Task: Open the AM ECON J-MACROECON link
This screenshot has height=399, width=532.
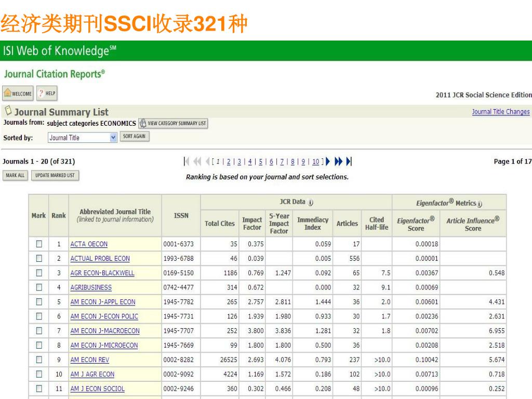Action: tap(105, 330)
